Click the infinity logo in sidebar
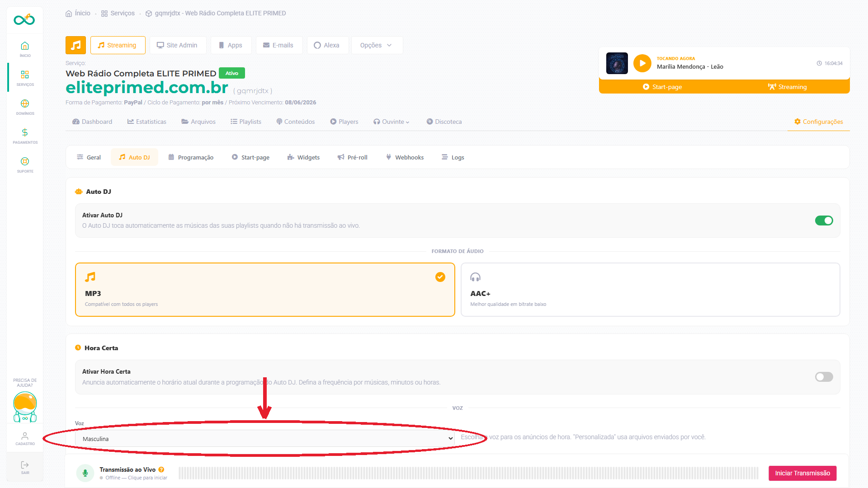 click(x=24, y=19)
